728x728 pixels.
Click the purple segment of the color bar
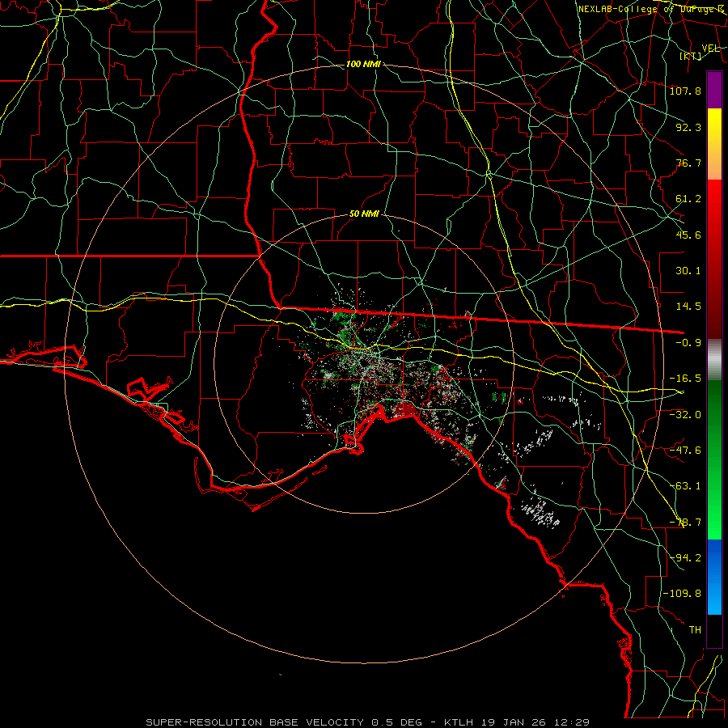click(714, 90)
